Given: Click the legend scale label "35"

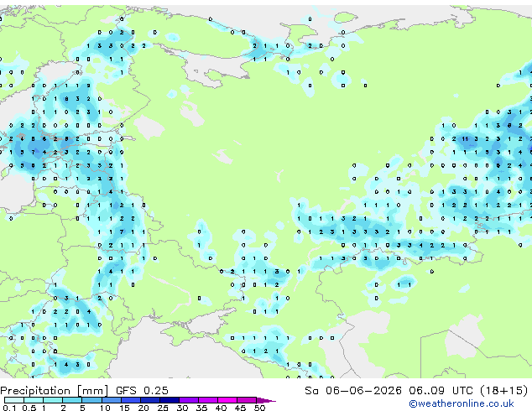Looking at the screenshot, I should pyautogui.click(x=201, y=408).
